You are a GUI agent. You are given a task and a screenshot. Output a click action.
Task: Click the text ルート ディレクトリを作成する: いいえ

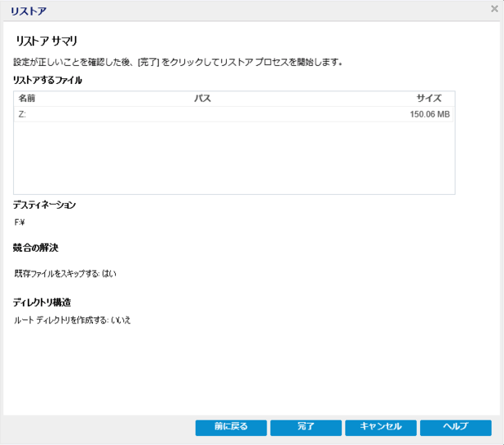coord(73,320)
